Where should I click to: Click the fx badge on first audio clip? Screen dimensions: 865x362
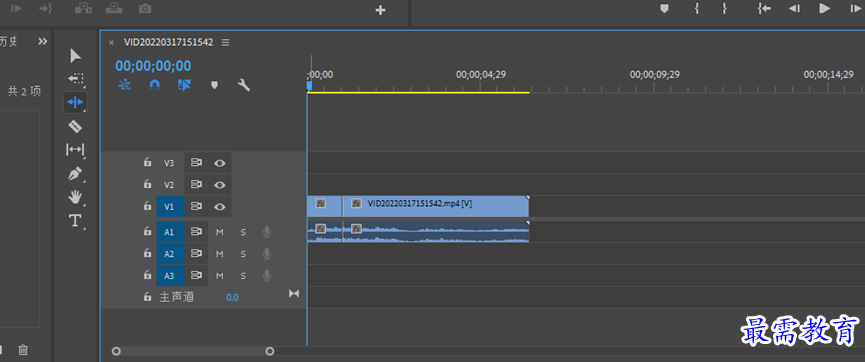tap(321, 228)
